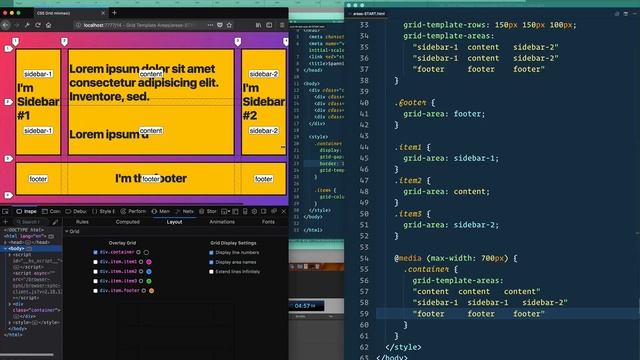The width and height of the screenshot is (640, 360).
Task: Expand the div container node
Action: tap(10, 304)
